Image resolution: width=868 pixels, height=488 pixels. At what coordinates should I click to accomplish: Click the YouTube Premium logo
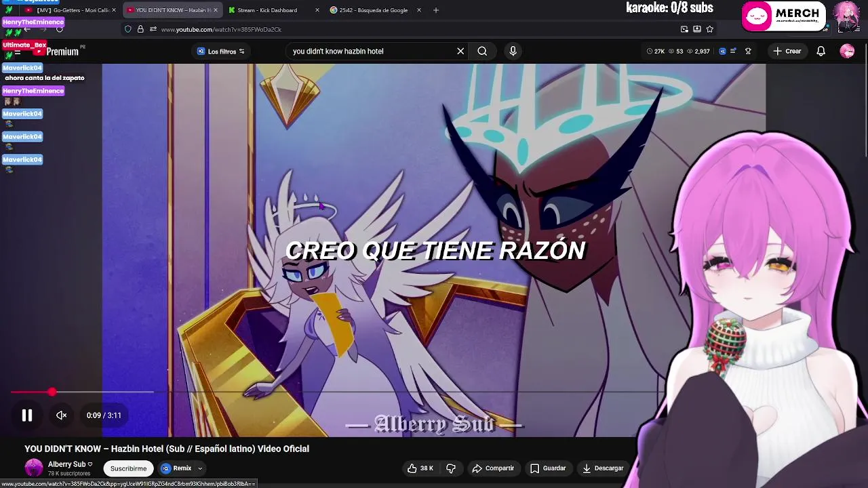[58, 52]
